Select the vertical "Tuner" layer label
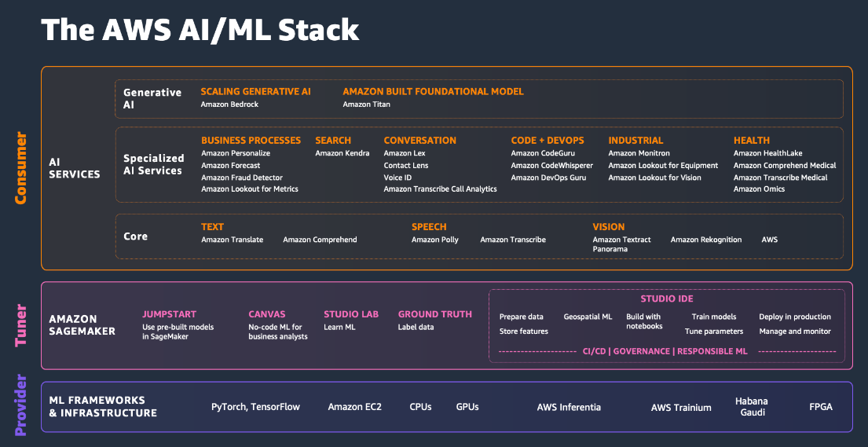This screenshot has height=447, width=868. pyautogui.click(x=20, y=325)
